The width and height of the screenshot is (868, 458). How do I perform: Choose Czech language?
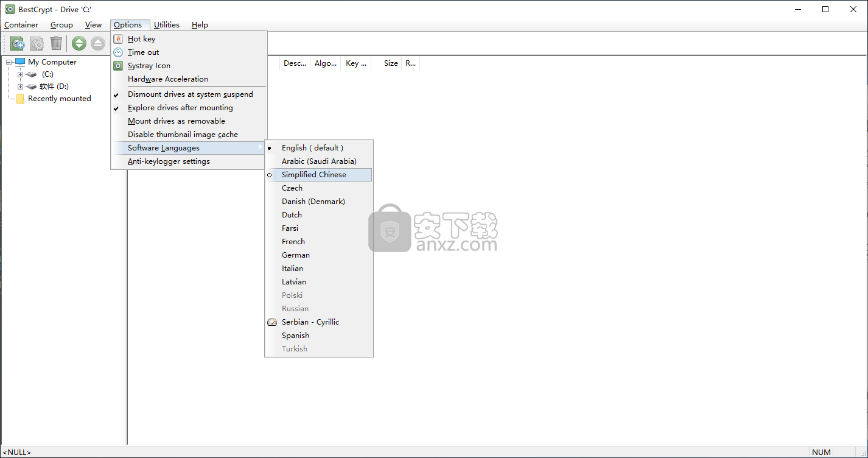pos(318,188)
